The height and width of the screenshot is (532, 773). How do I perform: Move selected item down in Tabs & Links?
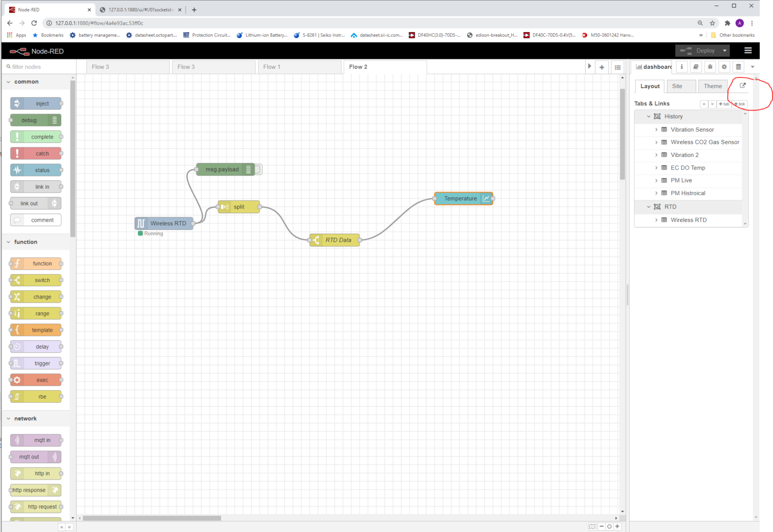pyautogui.click(x=712, y=104)
